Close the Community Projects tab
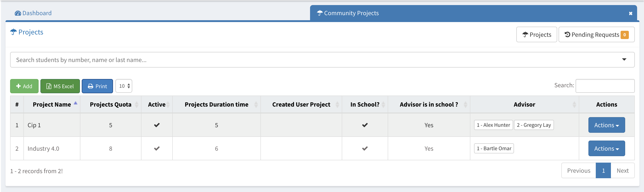The height and width of the screenshot is (192, 644). (630, 14)
